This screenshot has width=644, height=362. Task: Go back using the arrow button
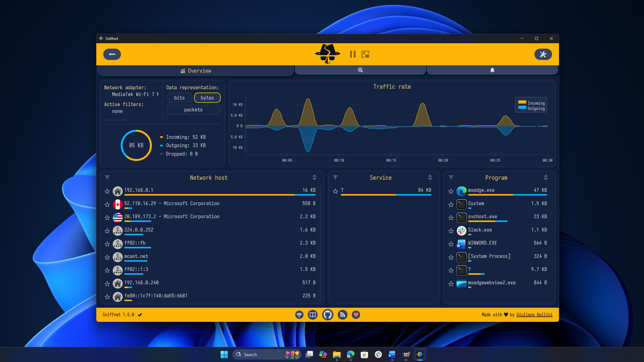112,54
